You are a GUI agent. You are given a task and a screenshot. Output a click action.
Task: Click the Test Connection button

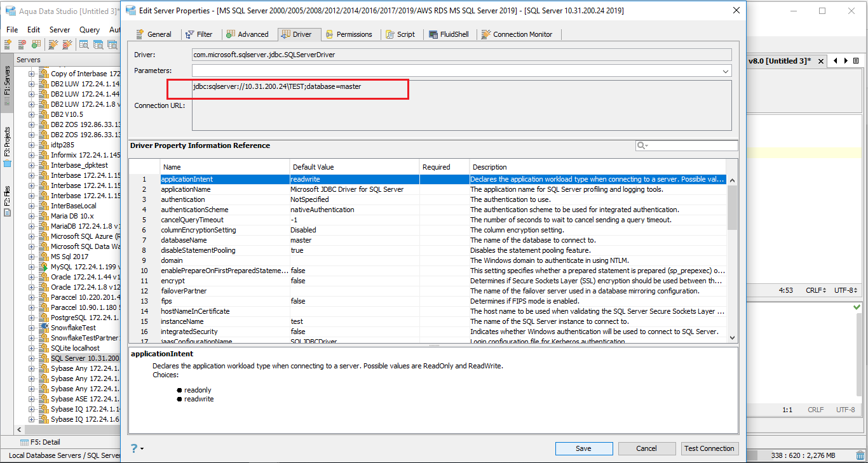(x=709, y=448)
